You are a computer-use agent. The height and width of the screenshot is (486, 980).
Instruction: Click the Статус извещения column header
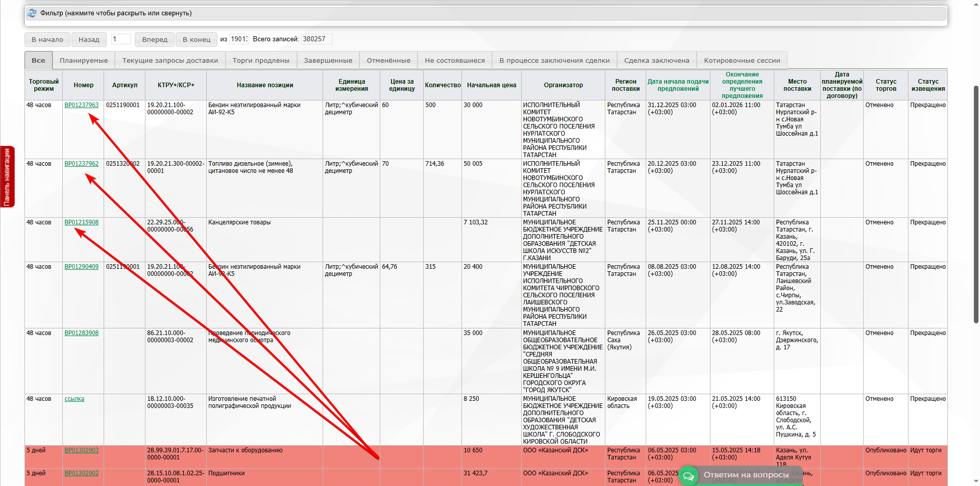[928, 85]
